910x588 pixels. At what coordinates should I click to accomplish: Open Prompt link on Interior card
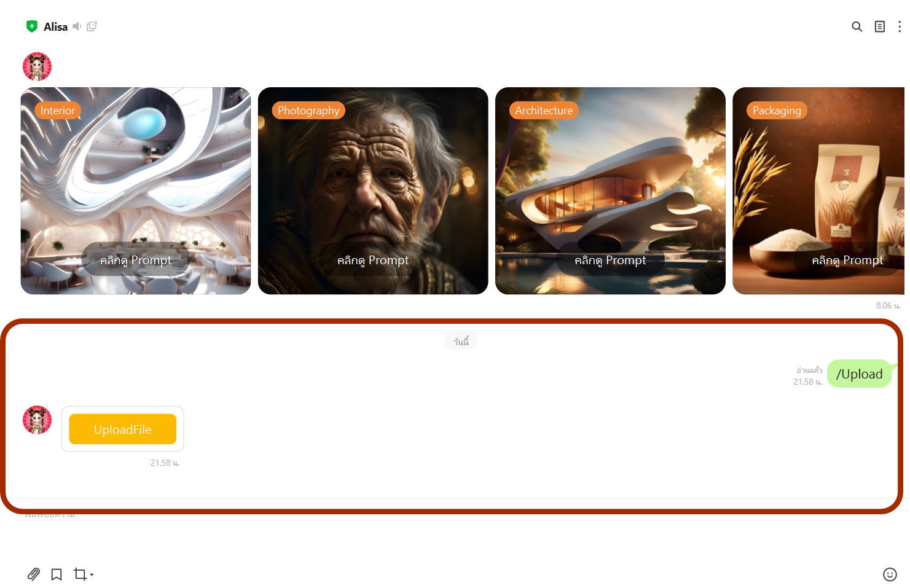coord(136,260)
